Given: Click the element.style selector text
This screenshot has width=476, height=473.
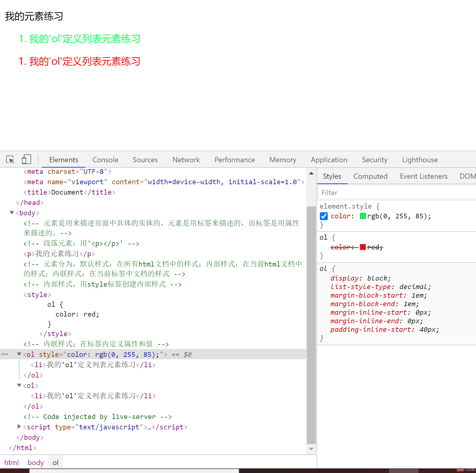Looking at the screenshot, I should pyautogui.click(x=345, y=206).
